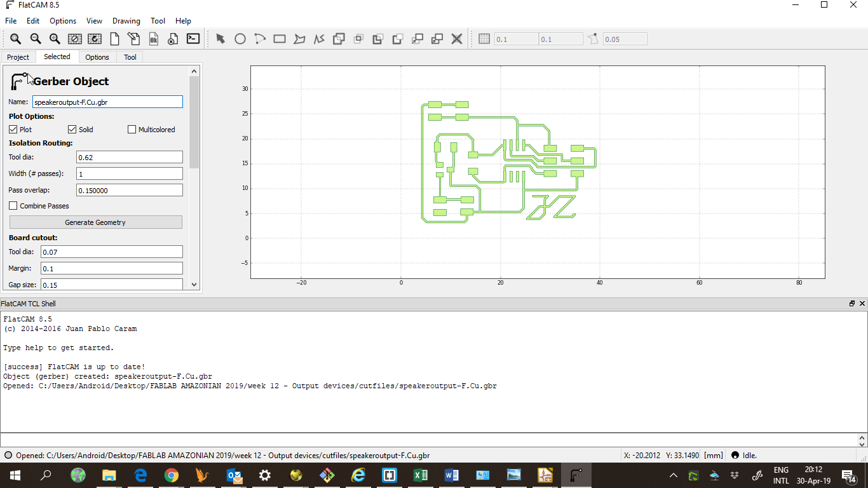Viewport: 868px width, 488px height.
Task: Open the Windows Start menu
Action: click(15, 475)
